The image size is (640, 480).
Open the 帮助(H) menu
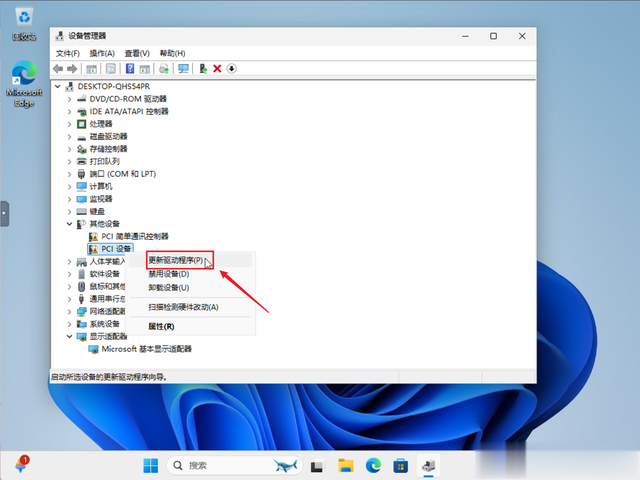[x=172, y=53]
